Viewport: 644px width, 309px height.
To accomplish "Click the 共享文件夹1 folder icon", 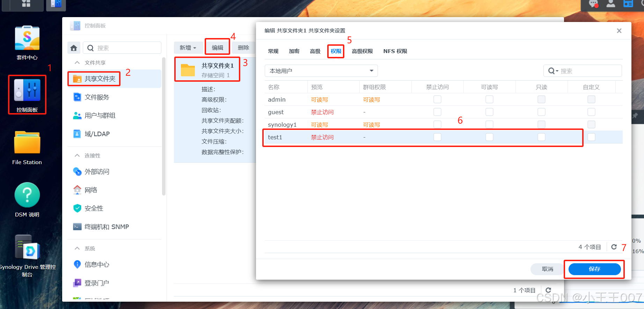I will click(188, 70).
